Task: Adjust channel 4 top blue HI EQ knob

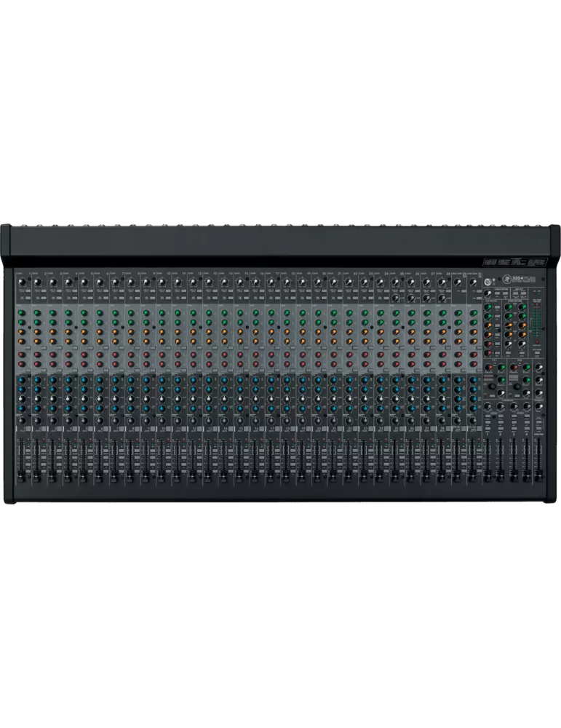Action: 68,380
